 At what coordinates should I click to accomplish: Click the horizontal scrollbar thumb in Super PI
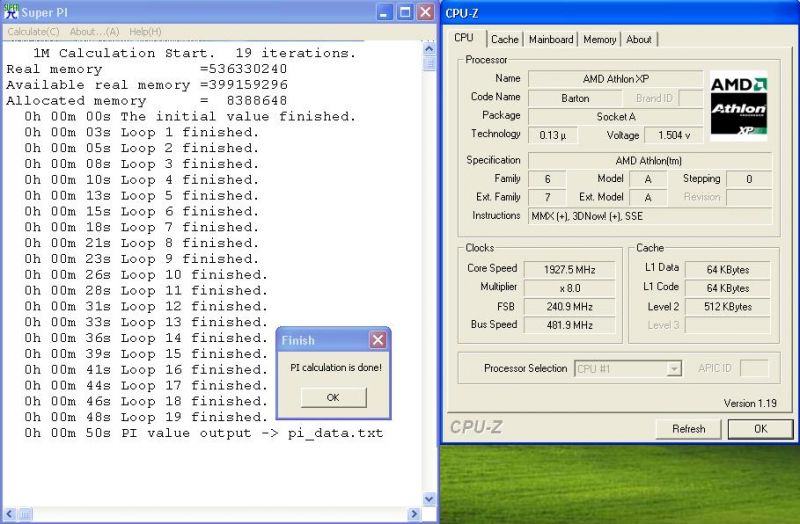point(25,514)
